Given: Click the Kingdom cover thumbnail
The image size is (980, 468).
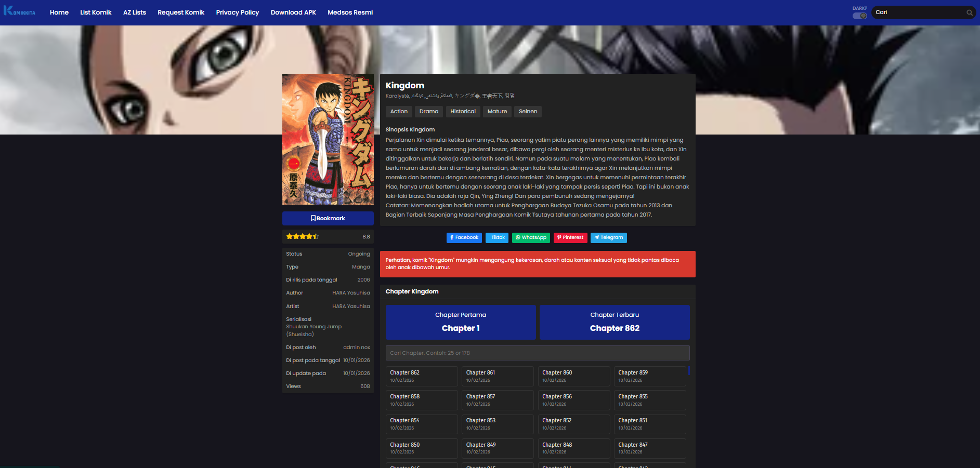Looking at the screenshot, I should (x=328, y=139).
